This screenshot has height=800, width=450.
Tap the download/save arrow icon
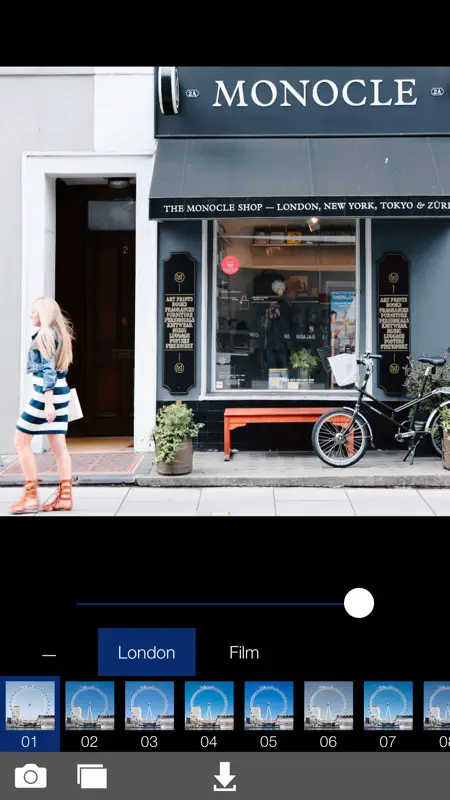click(224, 777)
